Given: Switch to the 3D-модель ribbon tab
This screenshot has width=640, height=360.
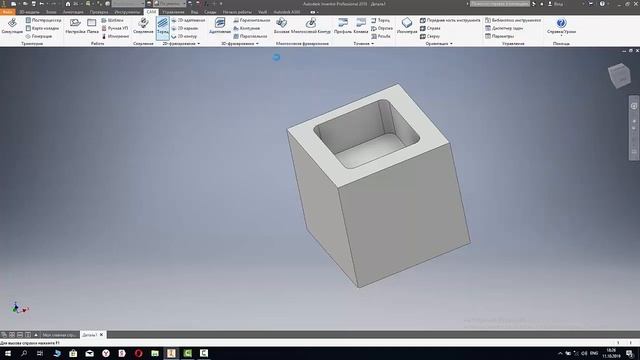Looking at the screenshot, I should pos(29,12).
